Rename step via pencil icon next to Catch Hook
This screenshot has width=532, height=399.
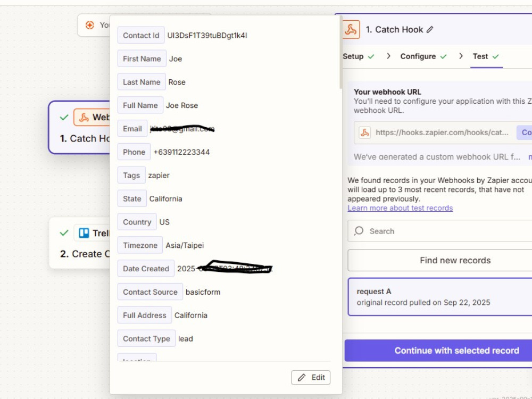click(430, 30)
